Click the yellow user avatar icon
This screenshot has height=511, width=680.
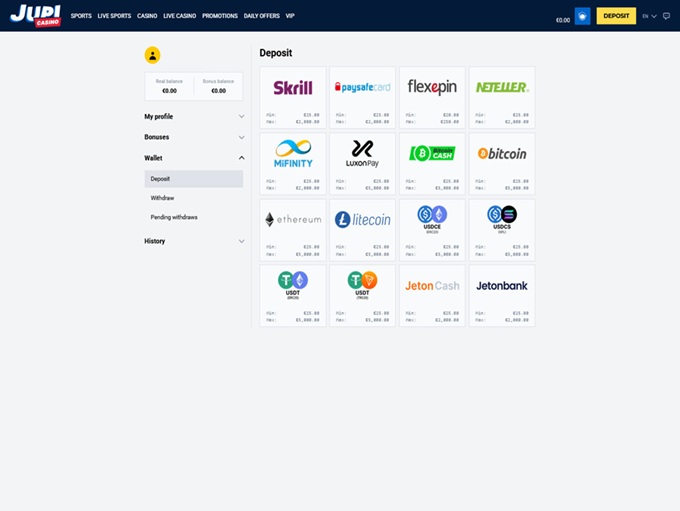152,55
